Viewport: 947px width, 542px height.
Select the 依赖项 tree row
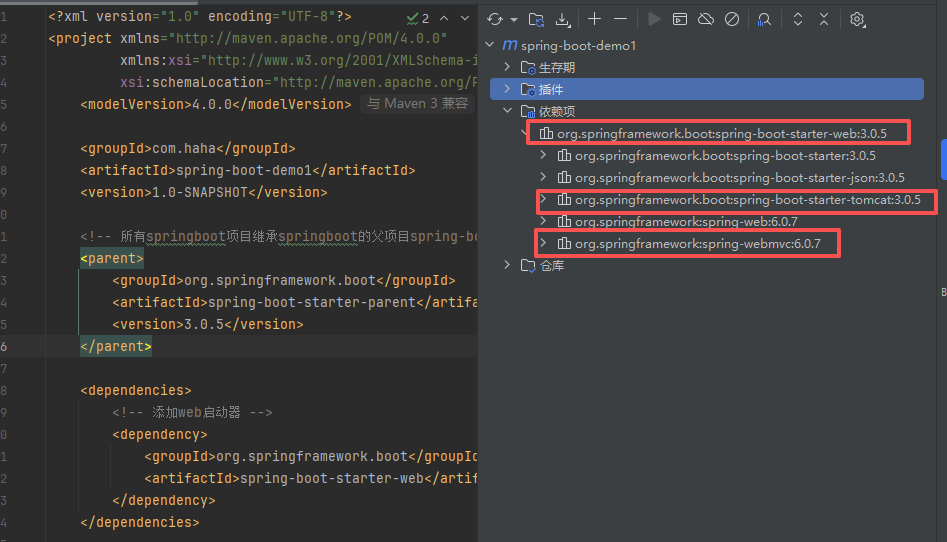(x=556, y=111)
